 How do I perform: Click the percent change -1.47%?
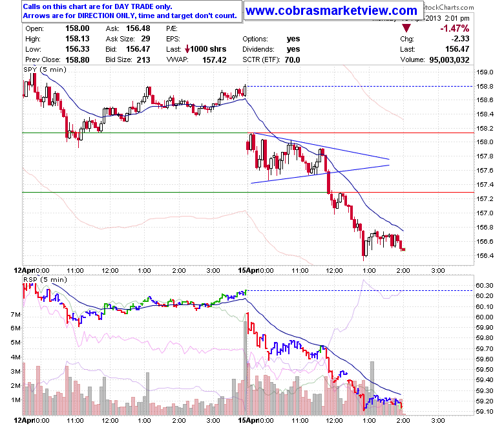point(454,28)
